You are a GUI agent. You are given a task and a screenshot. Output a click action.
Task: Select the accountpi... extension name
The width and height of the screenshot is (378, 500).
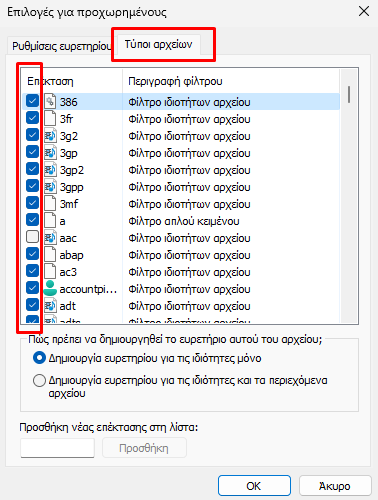tap(88, 289)
